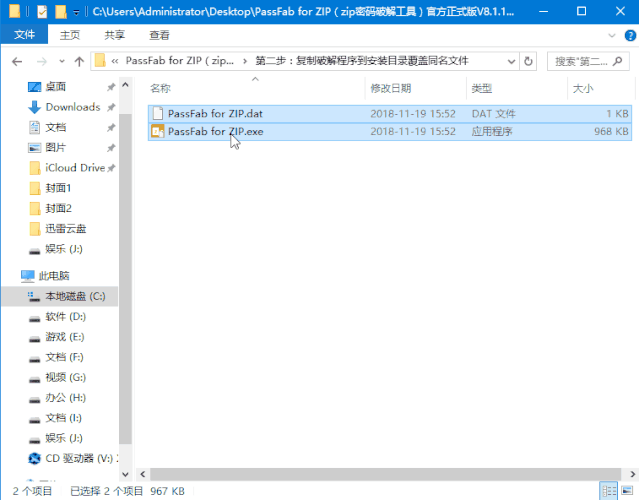Click the 图片 pushpin icon
The width and height of the screenshot is (639, 500).
[111, 148]
